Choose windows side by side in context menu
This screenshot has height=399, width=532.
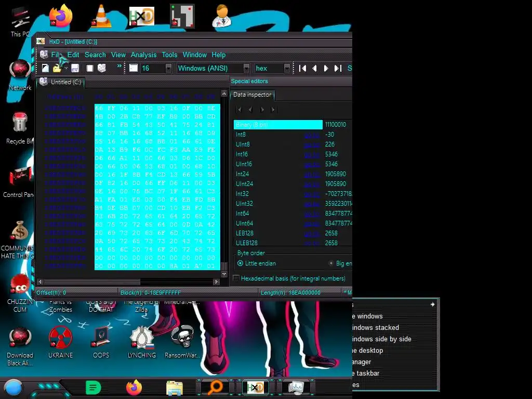[x=381, y=339]
